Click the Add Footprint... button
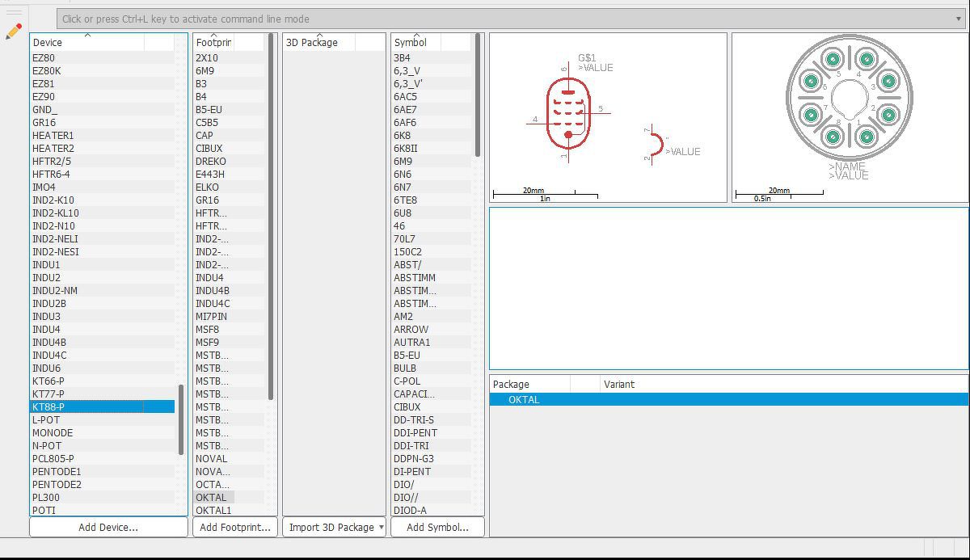Viewport: 970px width, 560px height. point(234,527)
